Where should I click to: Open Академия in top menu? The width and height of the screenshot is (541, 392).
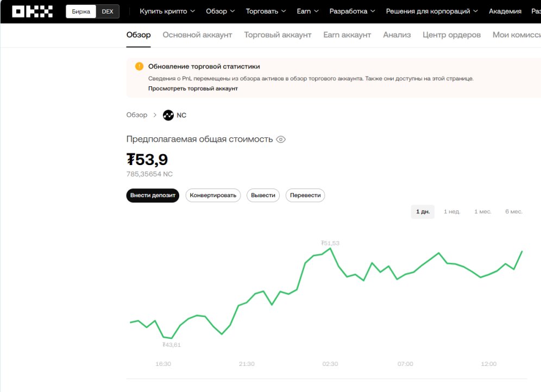pyautogui.click(x=505, y=11)
